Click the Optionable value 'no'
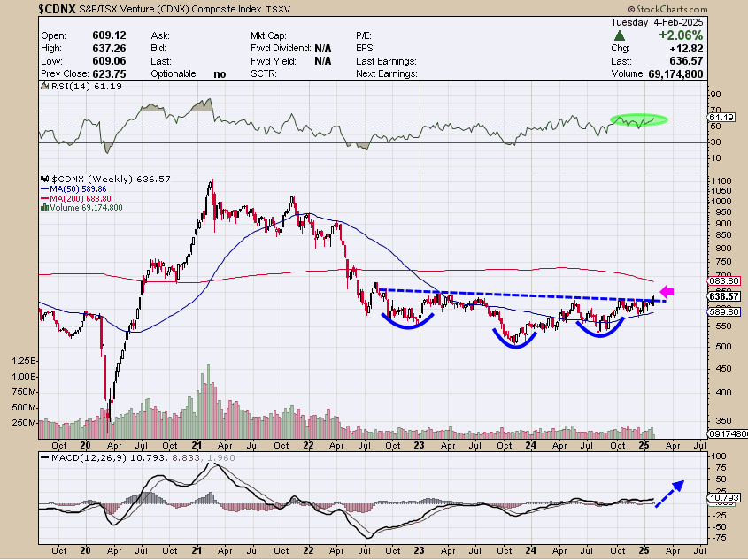748x560 pixels. click(x=220, y=74)
